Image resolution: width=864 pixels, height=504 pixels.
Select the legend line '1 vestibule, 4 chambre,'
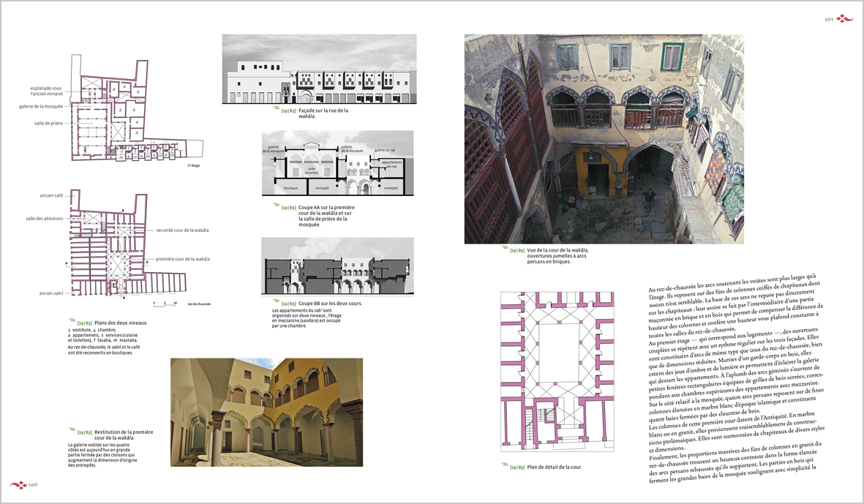tap(91, 330)
